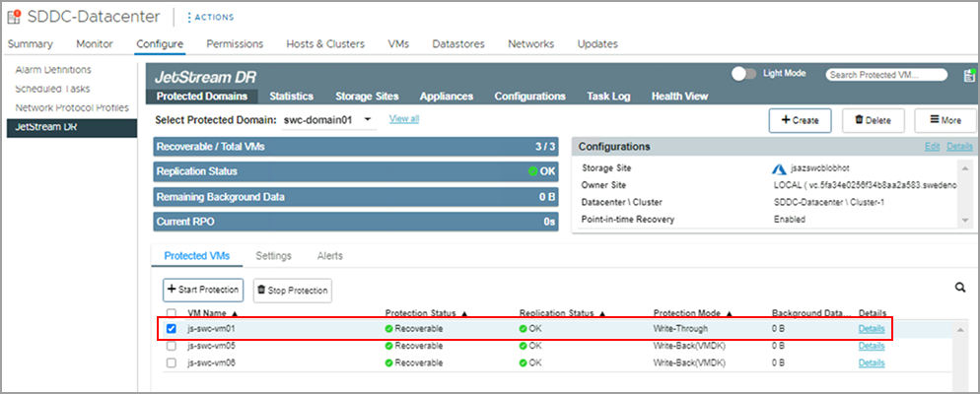Toggle the Light Mode switch
This screenshot has width=980, height=394.
coord(744,74)
